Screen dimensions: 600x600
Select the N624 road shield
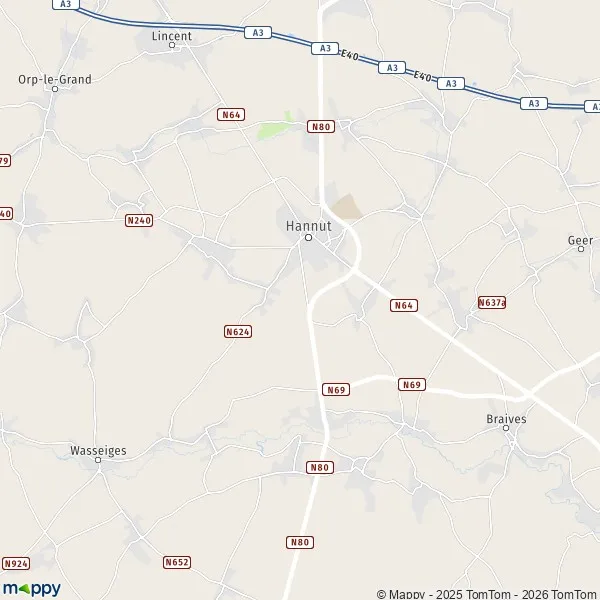(238, 331)
